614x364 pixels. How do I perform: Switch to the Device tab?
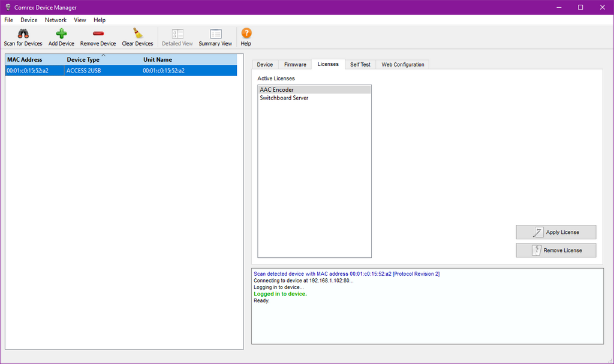264,65
